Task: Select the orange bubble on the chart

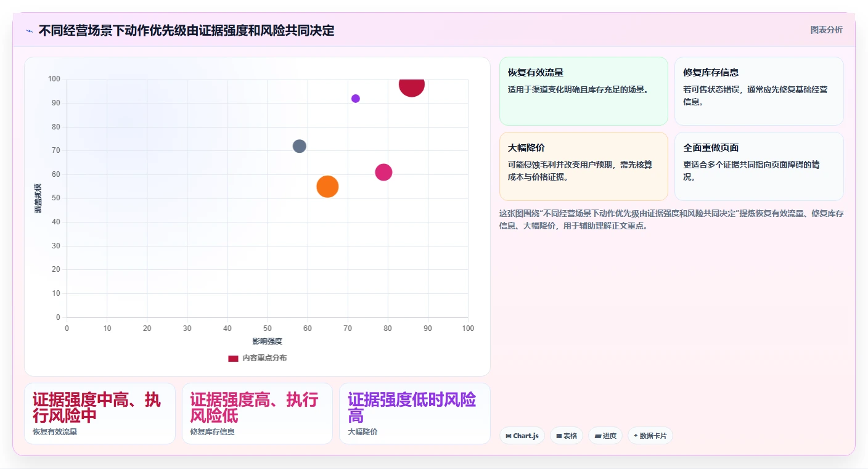Action: [x=327, y=186]
